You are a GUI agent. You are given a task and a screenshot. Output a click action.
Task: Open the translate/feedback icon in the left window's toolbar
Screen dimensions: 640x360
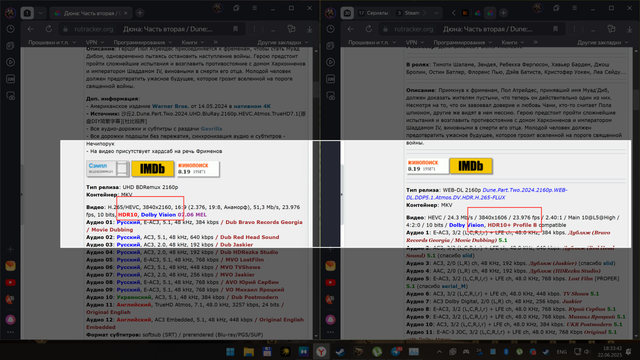pyautogui.click(x=291, y=29)
